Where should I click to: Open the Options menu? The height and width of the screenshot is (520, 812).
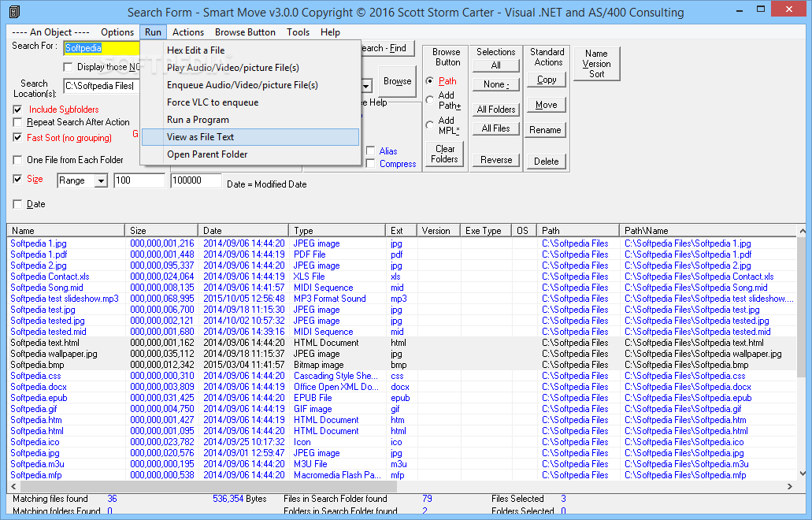pos(117,32)
